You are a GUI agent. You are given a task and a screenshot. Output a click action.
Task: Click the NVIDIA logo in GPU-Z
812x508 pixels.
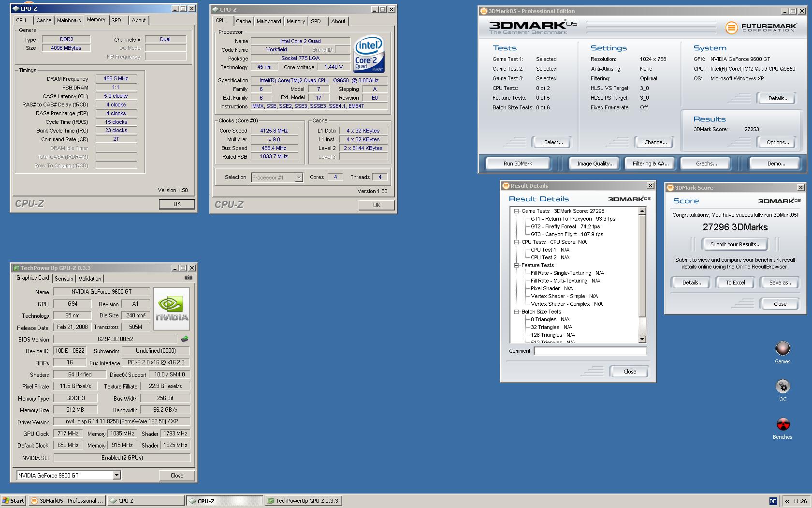[x=172, y=309]
